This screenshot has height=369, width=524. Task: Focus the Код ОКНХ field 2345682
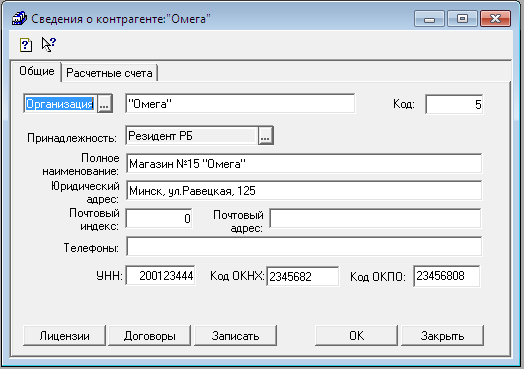[303, 276]
